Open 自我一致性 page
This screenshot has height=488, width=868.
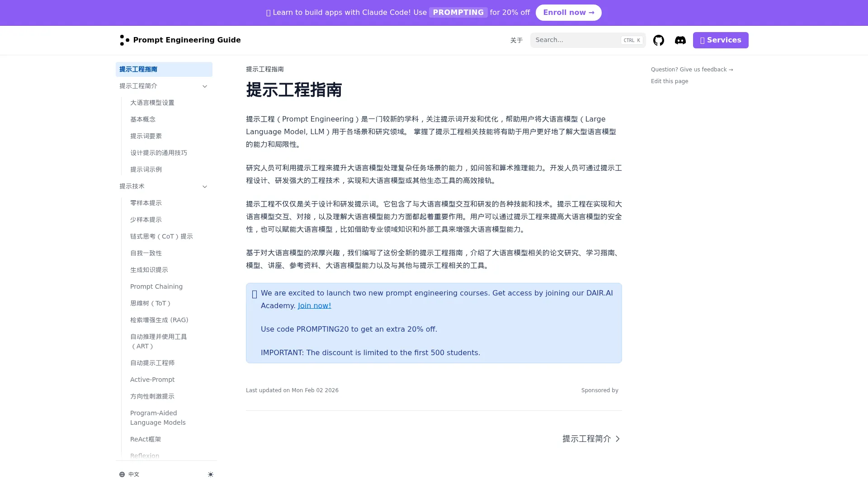[169, 253]
